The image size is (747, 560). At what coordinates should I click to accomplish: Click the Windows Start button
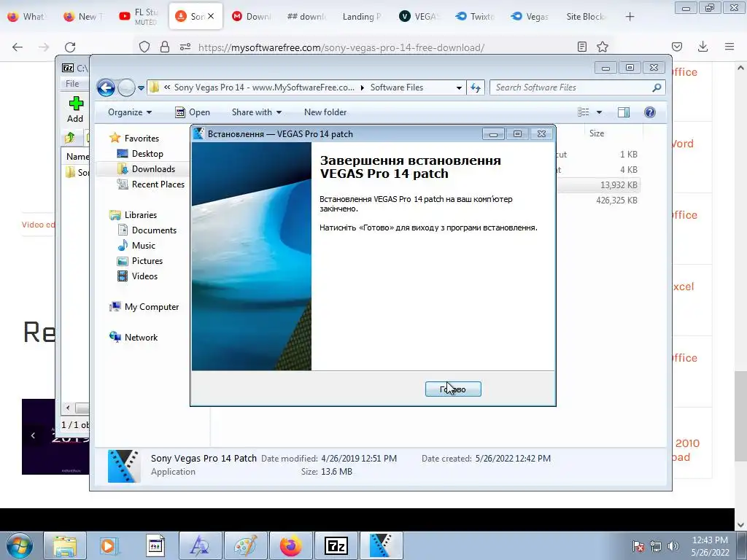tap(20, 545)
